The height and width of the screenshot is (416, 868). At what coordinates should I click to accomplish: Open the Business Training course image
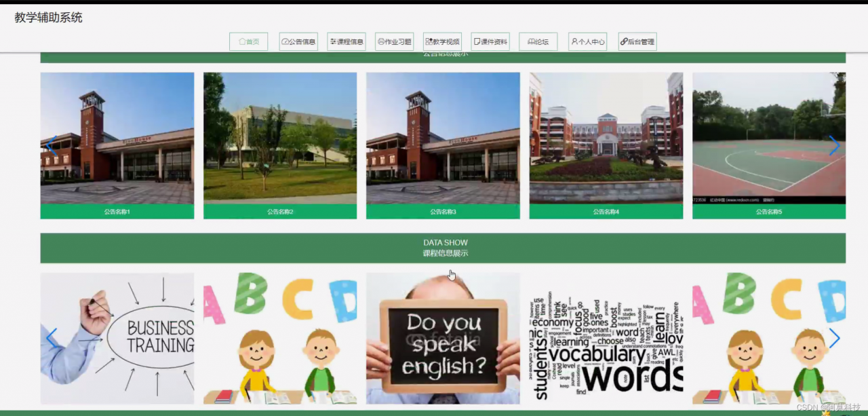[x=117, y=339]
